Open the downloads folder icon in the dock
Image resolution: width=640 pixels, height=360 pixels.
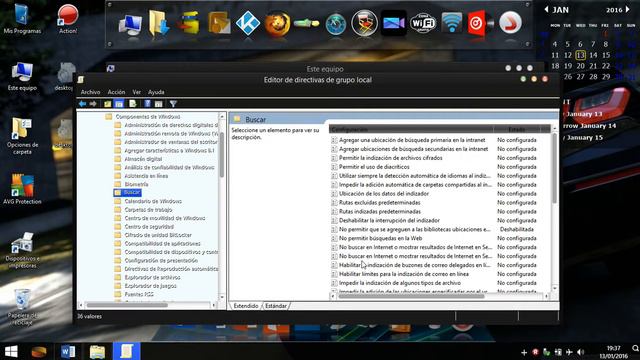coord(159,24)
